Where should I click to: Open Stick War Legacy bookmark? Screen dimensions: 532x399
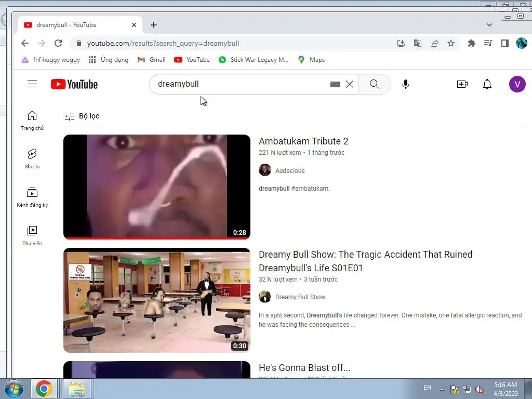254,60
